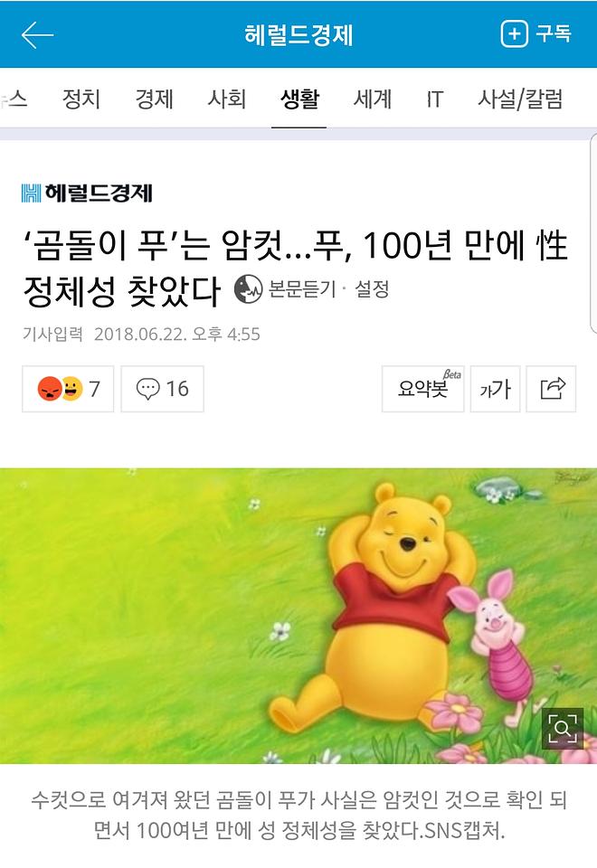The image size is (597, 868).
Task: Open the 생활 tab
Action: pyautogui.click(x=299, y=99)
